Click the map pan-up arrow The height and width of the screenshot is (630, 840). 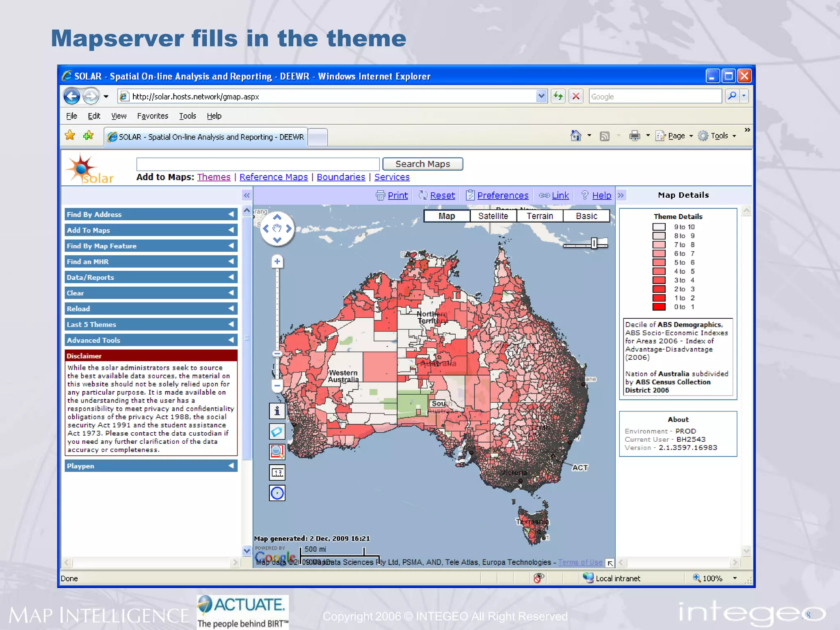click(277, 217)
